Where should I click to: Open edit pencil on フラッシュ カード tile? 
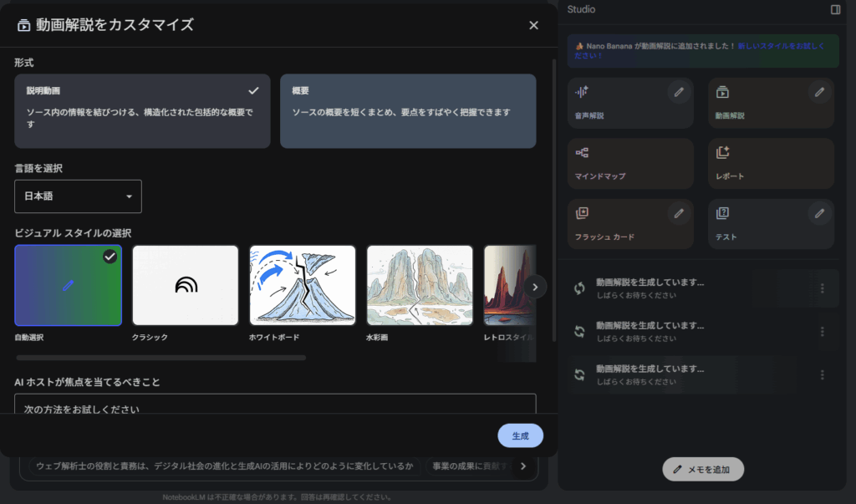click(x=679, y=214)
